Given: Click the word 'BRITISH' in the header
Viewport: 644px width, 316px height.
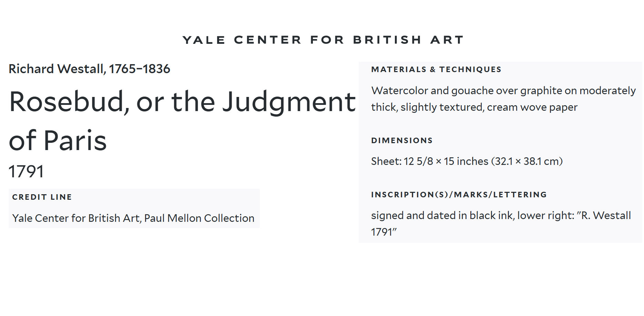Looking at the screenshot, I should 387,40.
